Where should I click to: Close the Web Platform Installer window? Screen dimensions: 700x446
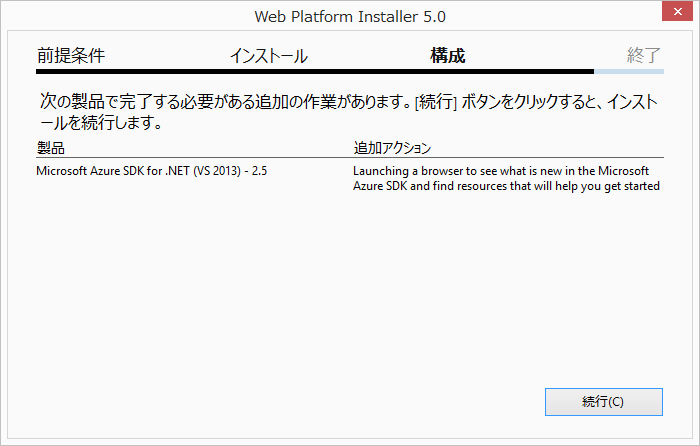tap(677, 11)
